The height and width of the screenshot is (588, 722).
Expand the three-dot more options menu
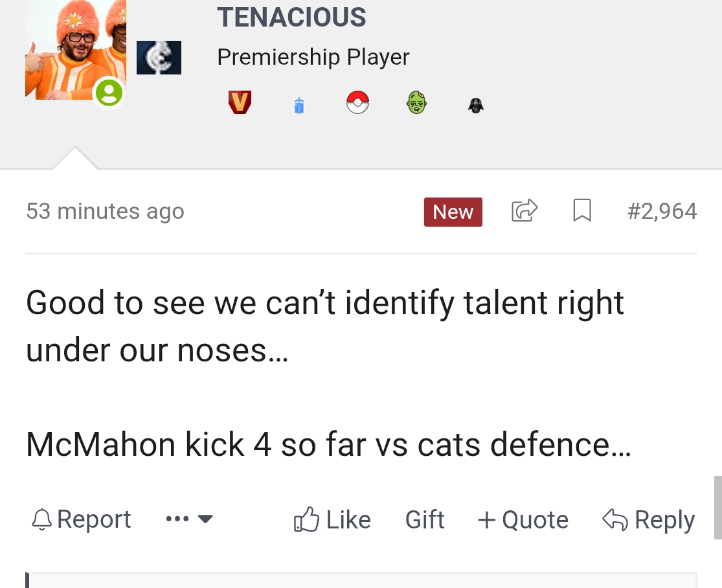189,519
